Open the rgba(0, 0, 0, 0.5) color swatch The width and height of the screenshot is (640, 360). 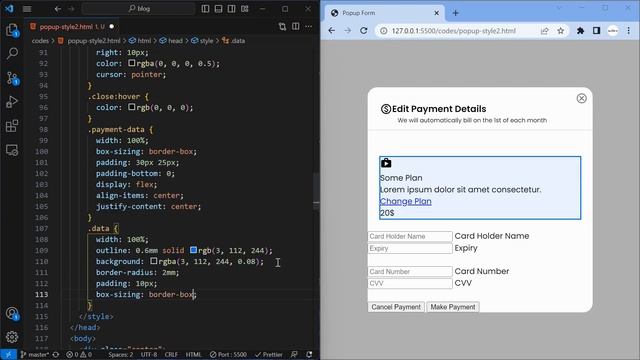(132, 63)
